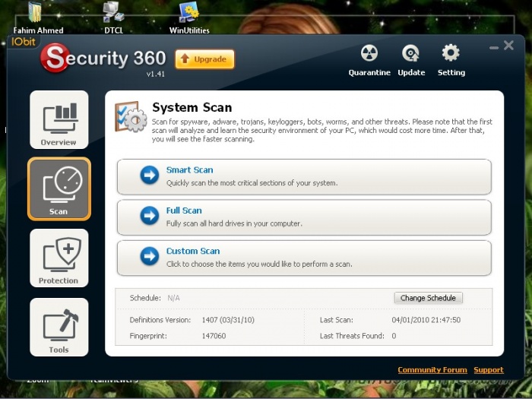Open the Setting gear
Screen dimensions: 532x399
click(451, 60)
